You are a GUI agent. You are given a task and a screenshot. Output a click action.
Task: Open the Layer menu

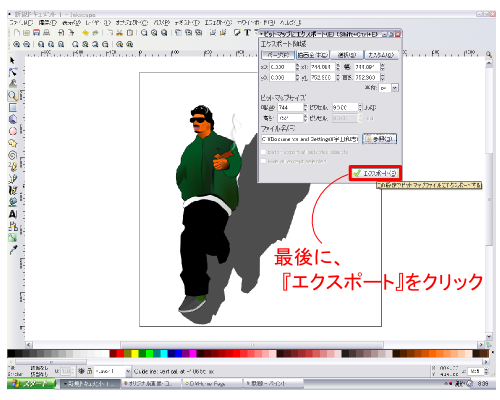point(98,23)
